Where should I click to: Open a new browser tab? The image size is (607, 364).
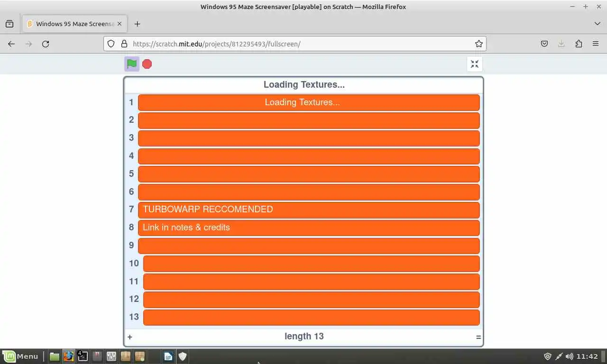(137, 24)
